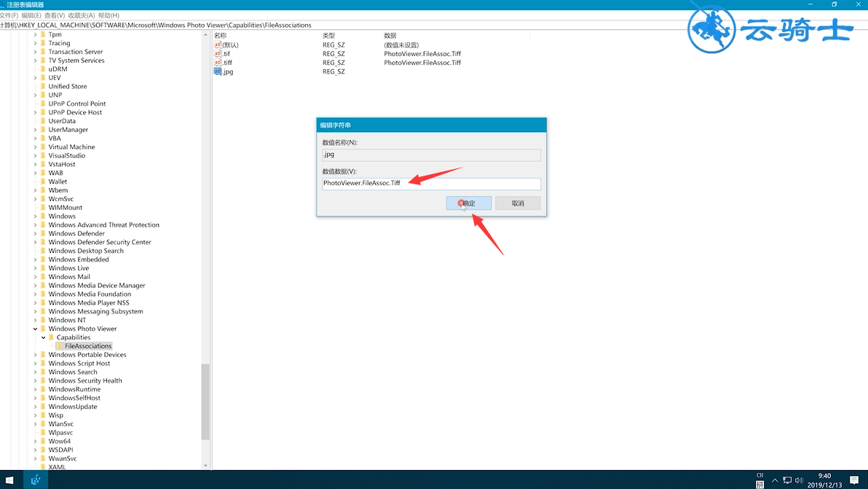Select the WSDAPI tree item
The image size is (868, 489).
click(61, 450)
